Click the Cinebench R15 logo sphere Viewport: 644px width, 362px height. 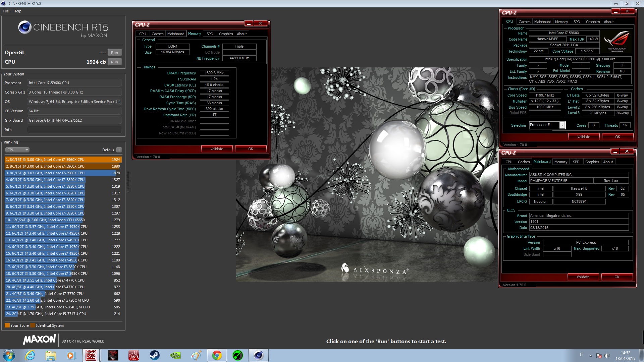(x=24, y=27)
